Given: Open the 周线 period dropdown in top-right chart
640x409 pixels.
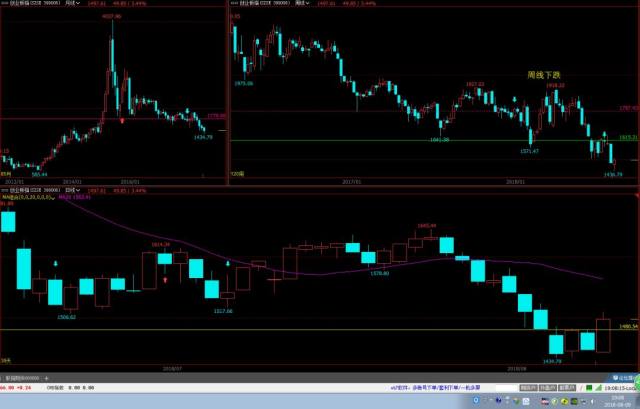Looking at the screenshot, I should click(302, 4).
